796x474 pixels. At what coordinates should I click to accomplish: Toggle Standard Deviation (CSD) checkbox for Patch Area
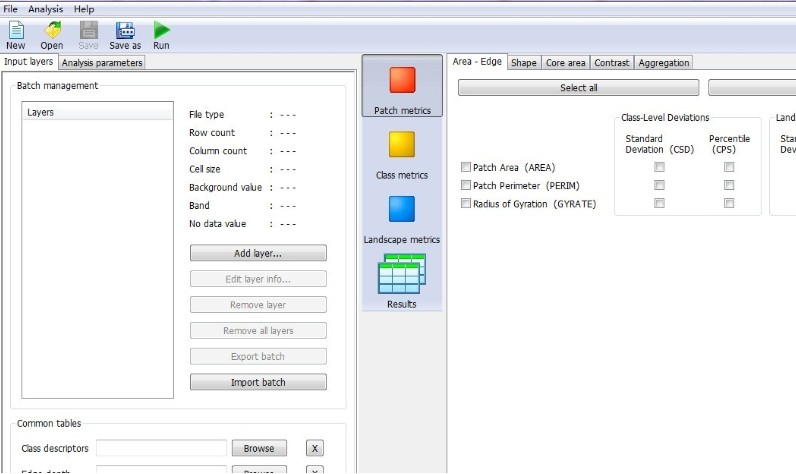[x=659, y=167]
